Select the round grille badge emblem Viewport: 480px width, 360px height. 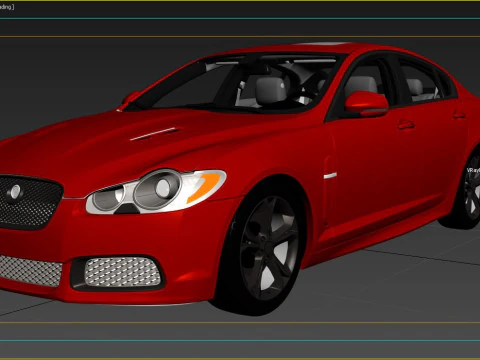(x=15, y=192)
